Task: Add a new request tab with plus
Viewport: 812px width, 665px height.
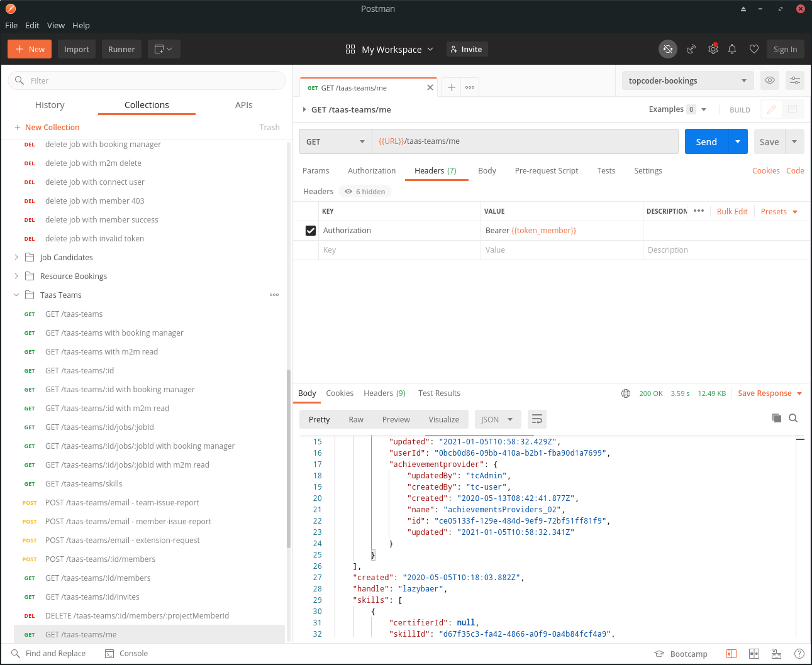Action: click(452, 87)
